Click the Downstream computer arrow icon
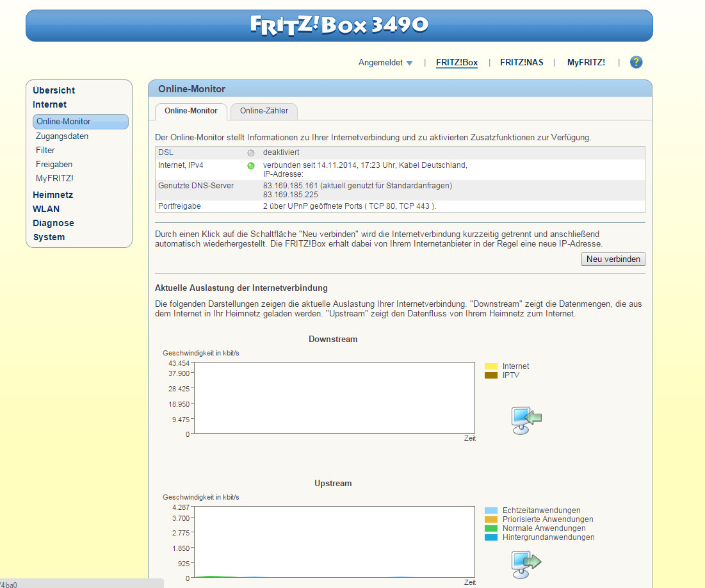 click(526, 420)
